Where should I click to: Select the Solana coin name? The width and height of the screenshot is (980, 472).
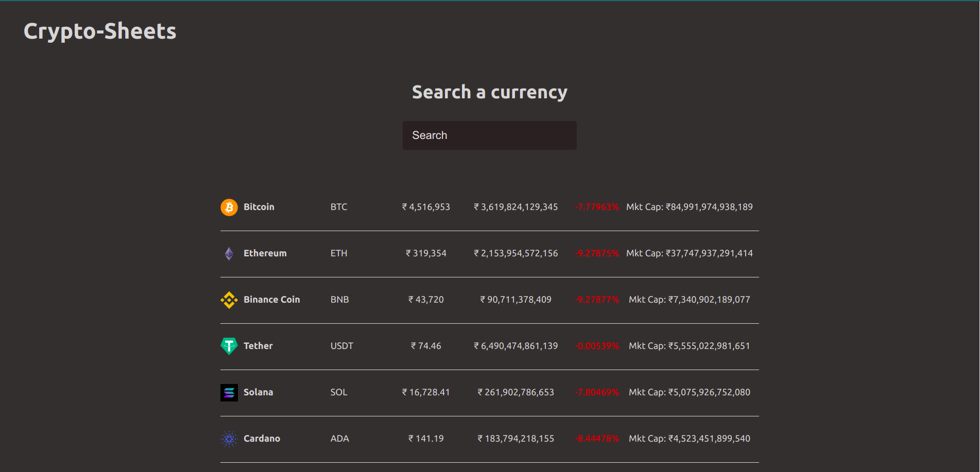[259, 392]
